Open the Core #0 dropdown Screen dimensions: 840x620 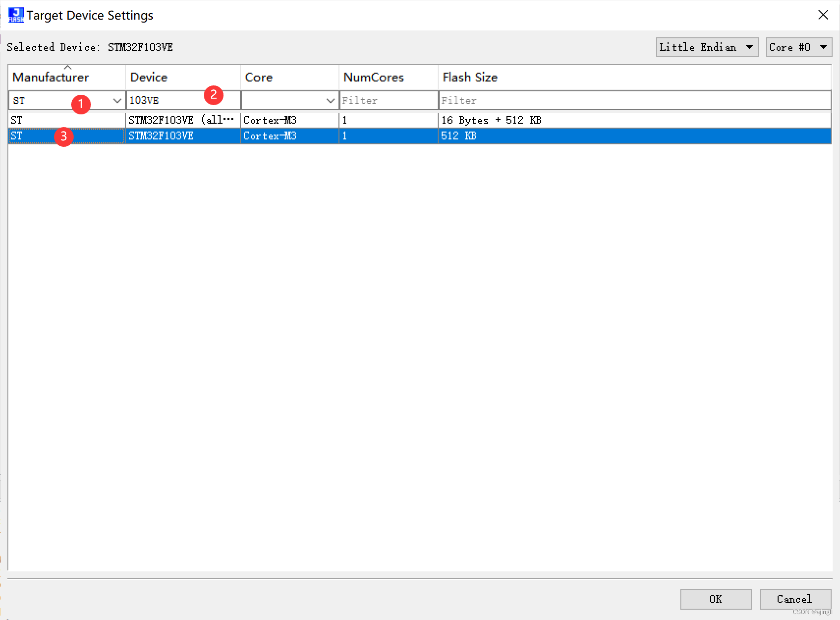click(x=799, y=47)
